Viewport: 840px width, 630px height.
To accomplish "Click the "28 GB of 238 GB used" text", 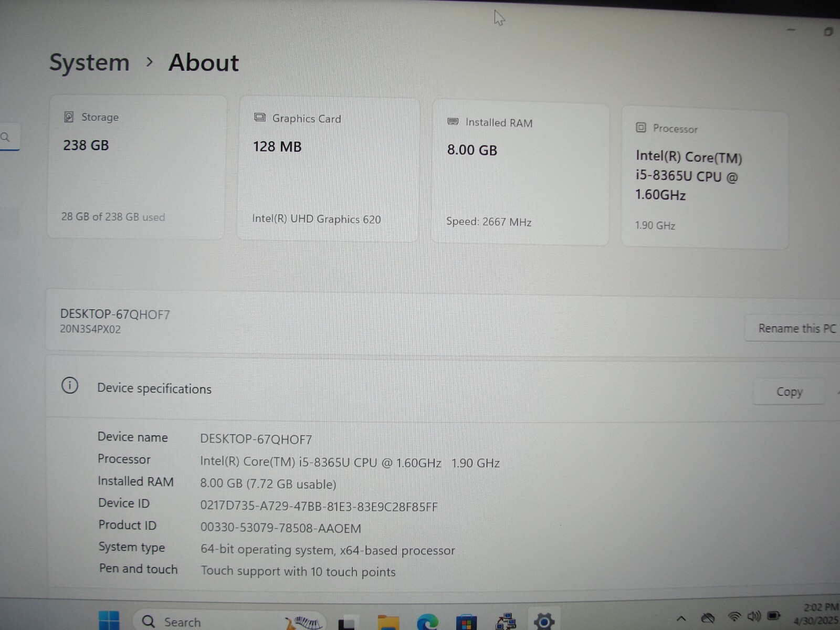I will click(113, 217).
